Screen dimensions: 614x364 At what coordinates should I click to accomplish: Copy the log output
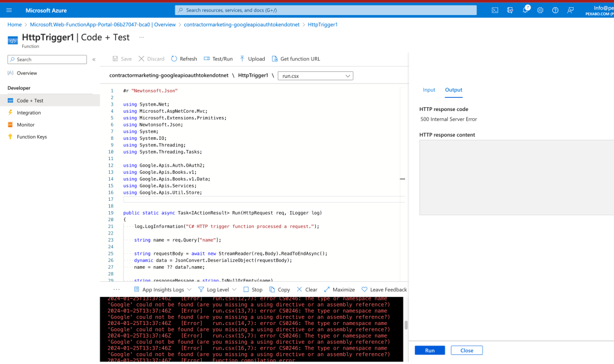(x=280, y=290)
